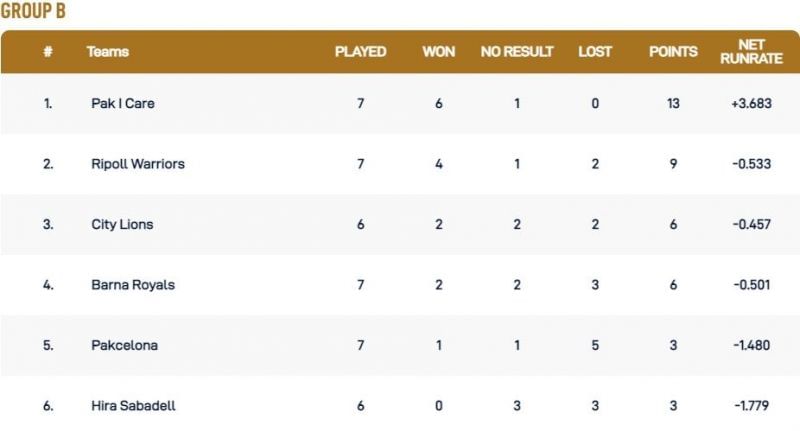Click the Pak I Care team name
This screenshot has width=800, height=431.
121,103
